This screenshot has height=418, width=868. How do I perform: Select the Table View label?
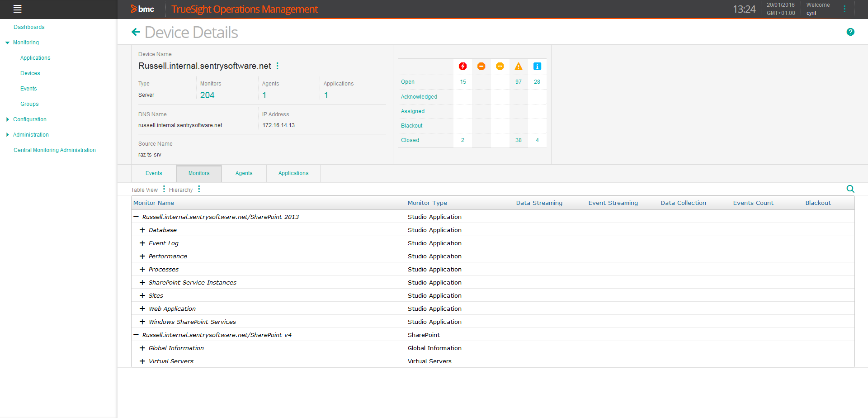coord(145,190)
